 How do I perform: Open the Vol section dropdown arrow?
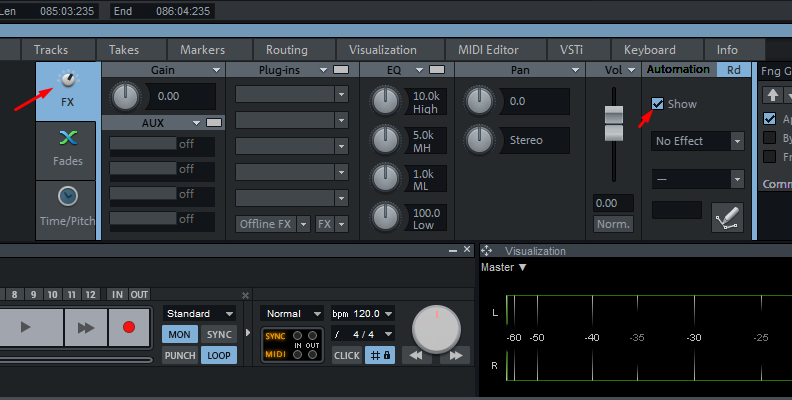coord(631,70)
